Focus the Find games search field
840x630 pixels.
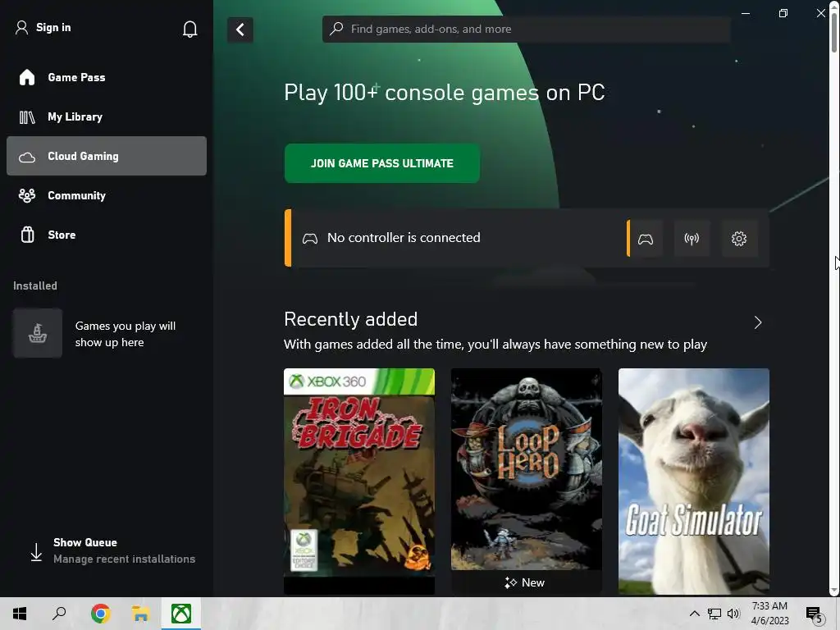tap(527, 29)
